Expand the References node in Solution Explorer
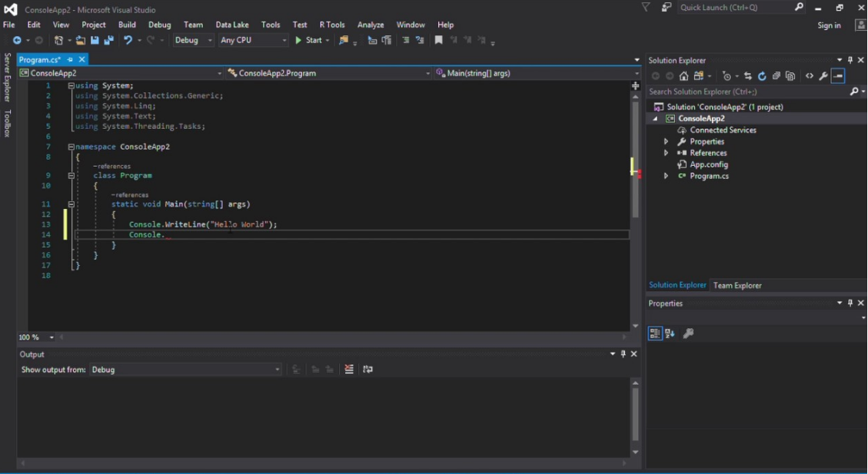 point(666,152)
